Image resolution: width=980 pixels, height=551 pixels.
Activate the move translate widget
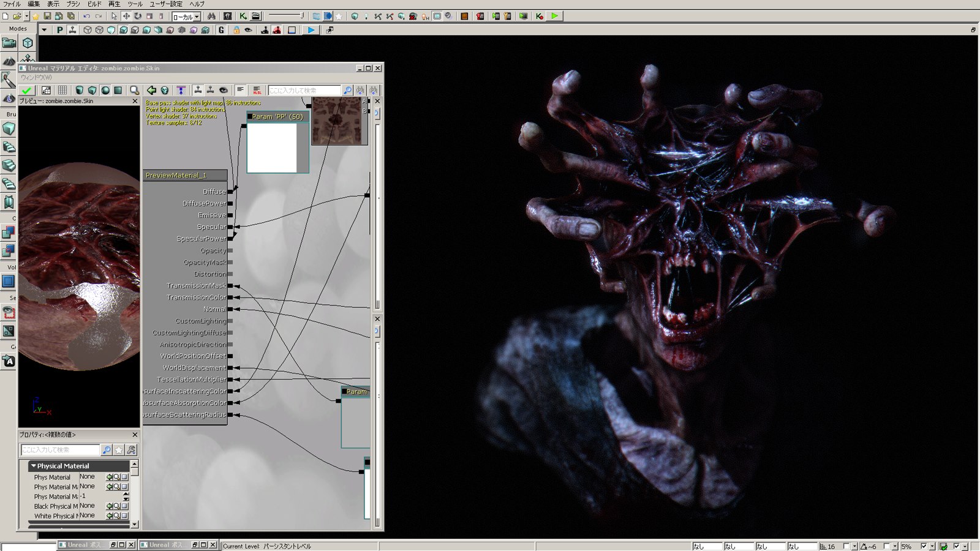coord(126,16)
